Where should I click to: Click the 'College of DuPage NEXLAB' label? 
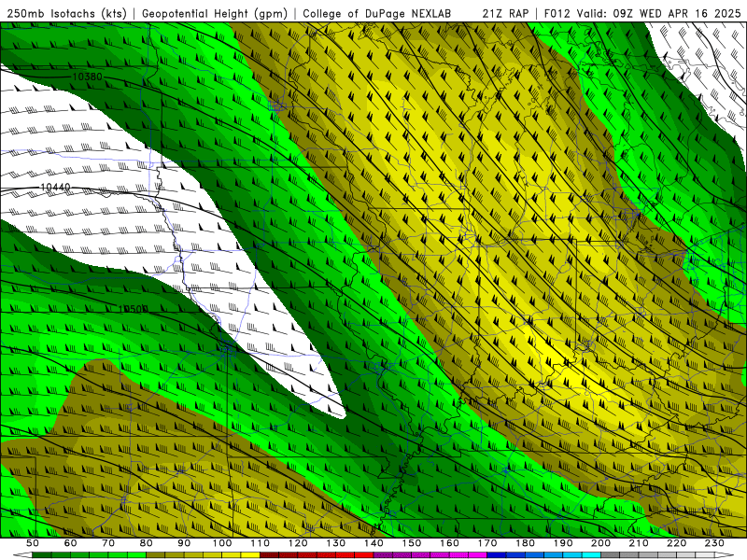pyautogui.click(x=377, y=13)
